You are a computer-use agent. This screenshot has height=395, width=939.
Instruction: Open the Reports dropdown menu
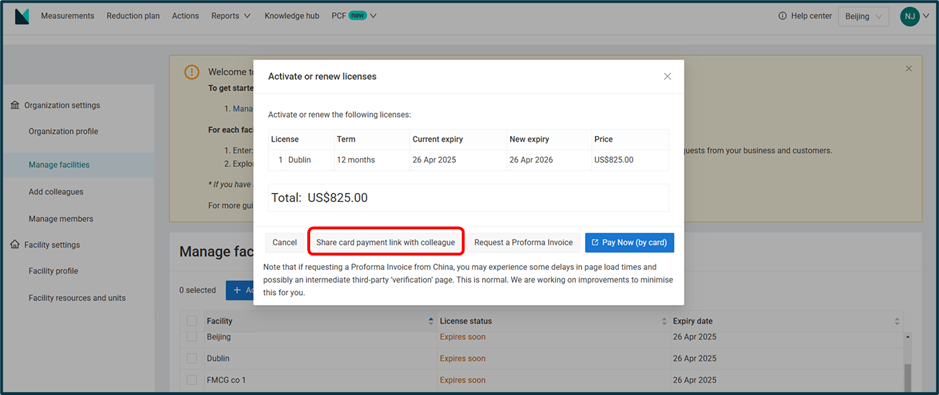pos(231,16)
